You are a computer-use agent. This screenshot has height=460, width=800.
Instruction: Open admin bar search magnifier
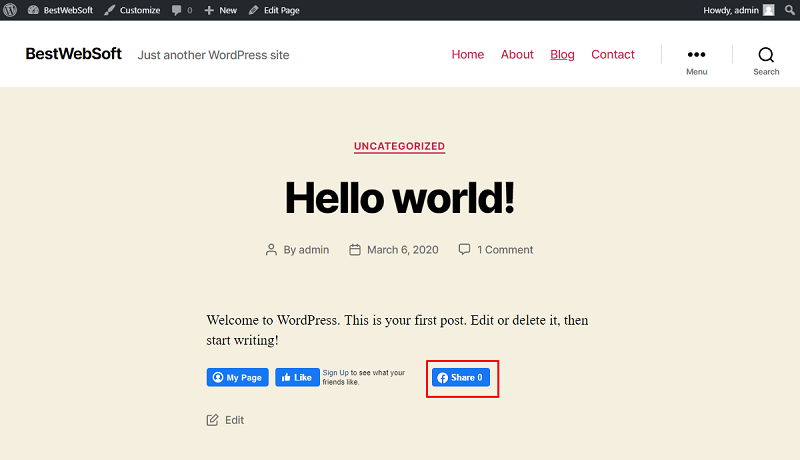coord(790,10)
